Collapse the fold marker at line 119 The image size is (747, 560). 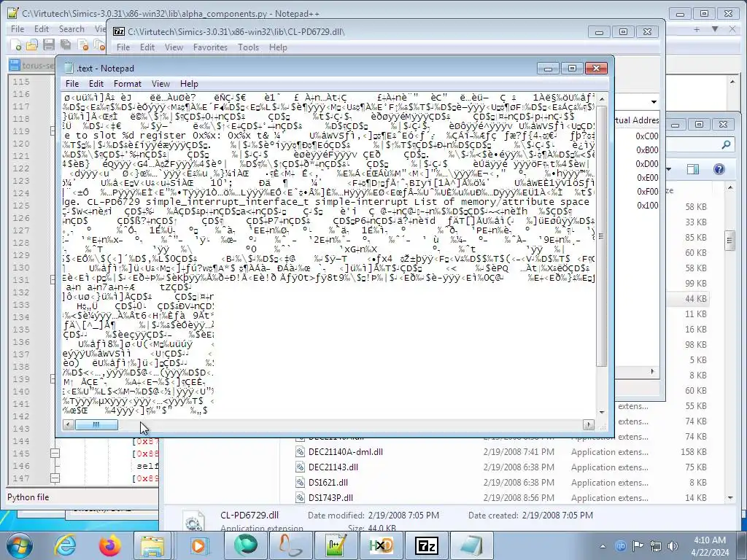coord(53,131)
